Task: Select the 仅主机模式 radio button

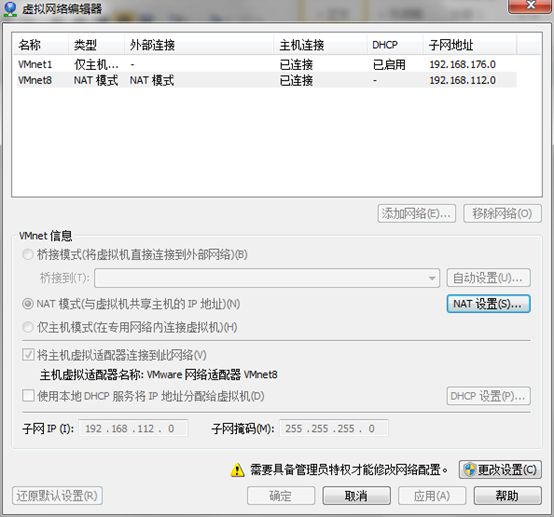Action: click(x=28, y=327)
